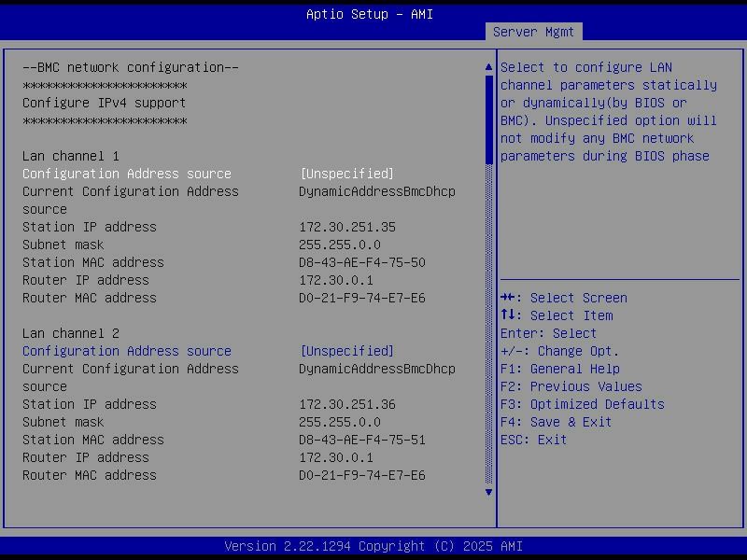This screenshot has width=747, height=560.
Task: Click MAC address D8-43-AE-F4-75-50
Action: (362, 262)
